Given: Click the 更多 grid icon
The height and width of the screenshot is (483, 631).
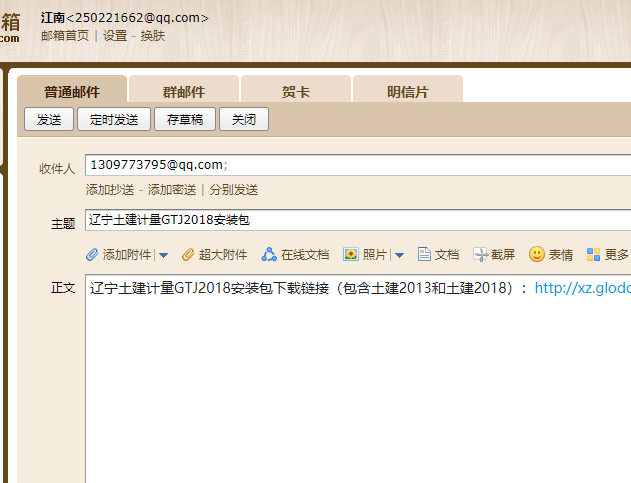Looking at the screenshot, I should (x=593, y=254).
